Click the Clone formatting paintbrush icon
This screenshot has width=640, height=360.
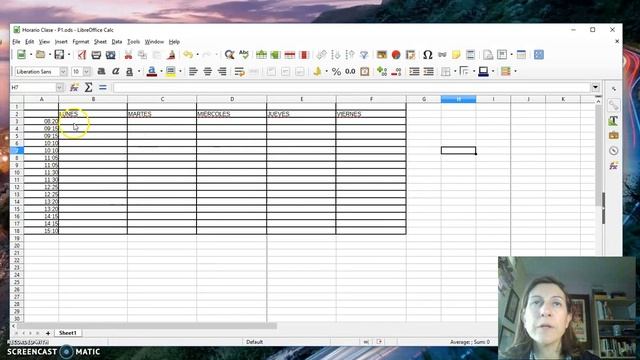click(x=171, y=55)
